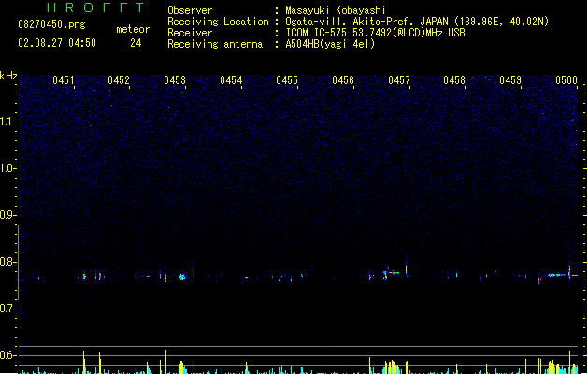Click the meteor label
Screen dimensions: 588x374
(133, 29)
